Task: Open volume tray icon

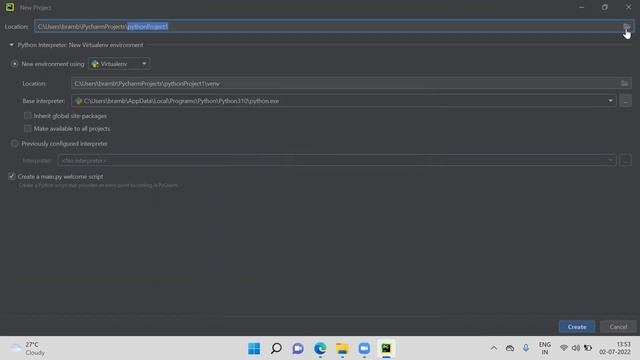Action: (576, 348)
